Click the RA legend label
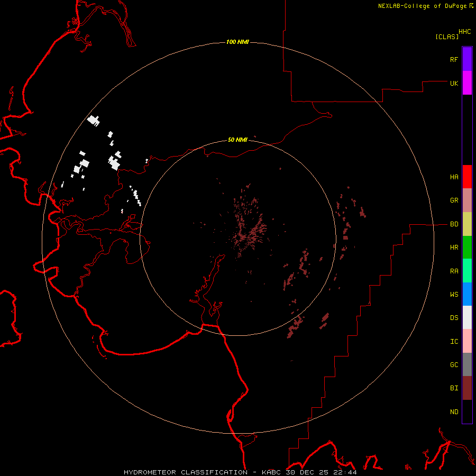This screenshot has height=476, width=476. 454,271
